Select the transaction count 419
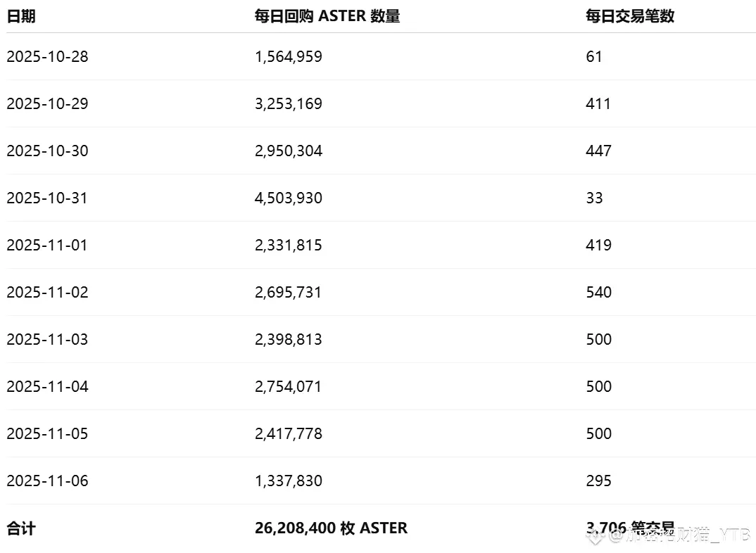Screen dimensions: 756x553 click(598, 245)
